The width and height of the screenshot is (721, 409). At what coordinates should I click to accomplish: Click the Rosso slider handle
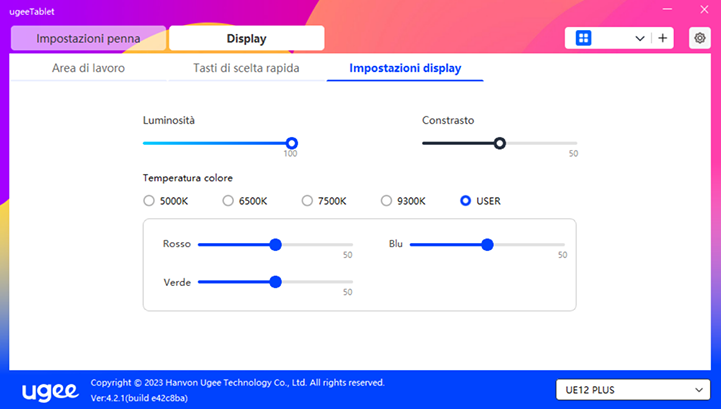click(x=276, y=244)
